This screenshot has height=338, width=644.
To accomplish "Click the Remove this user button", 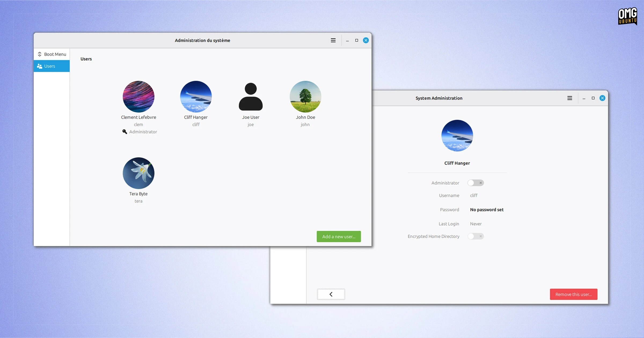I will tap(573, 294).
